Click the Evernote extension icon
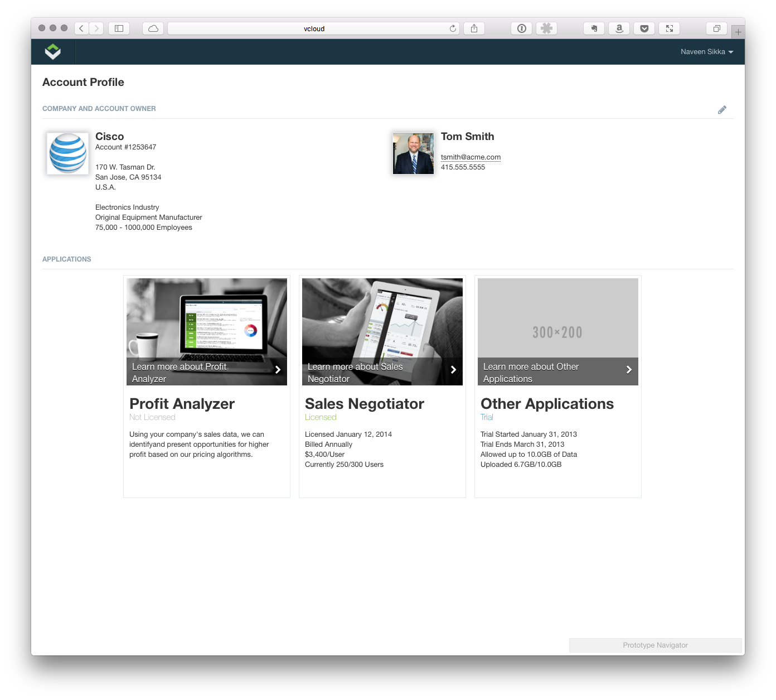Viewport: 776px width, 700px height. [x=594, y=28]
